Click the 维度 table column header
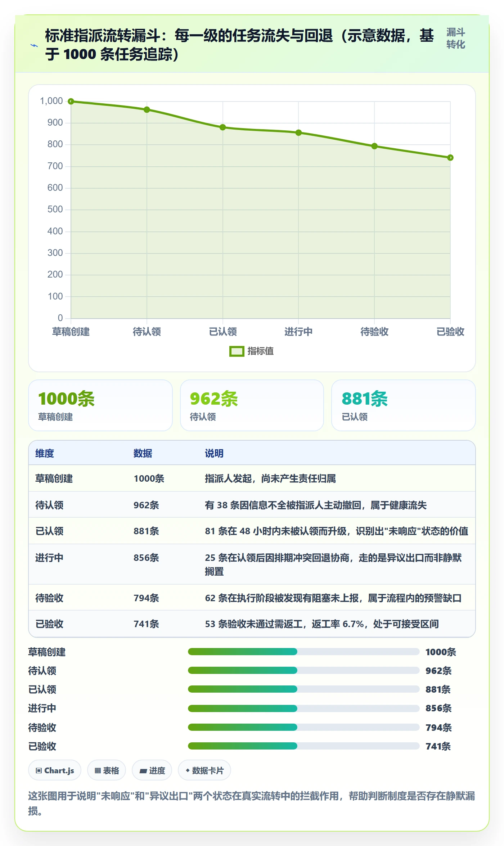504x846 pixels. pyautogui.click(x=45, y=453)
